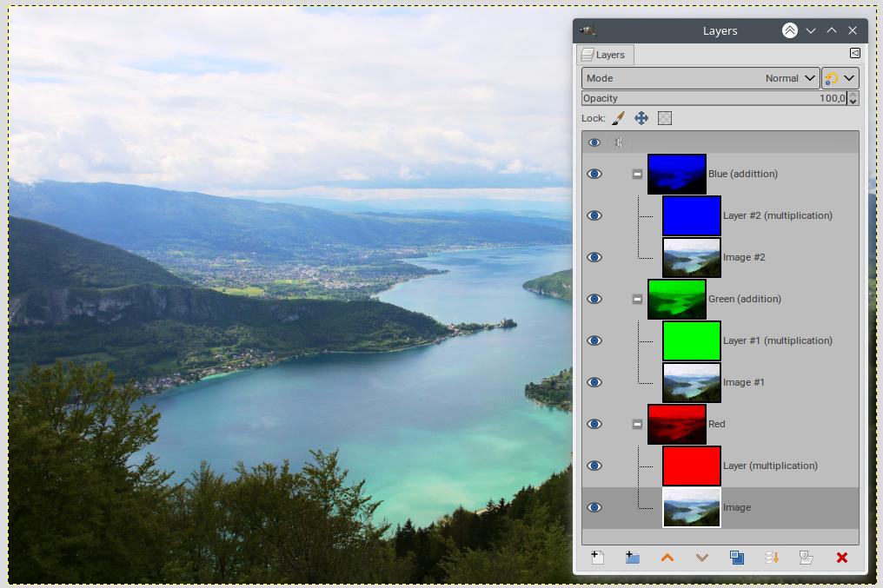Toggle visibility of Image #2 layer

pyautogui.click(x=594, y=257)
